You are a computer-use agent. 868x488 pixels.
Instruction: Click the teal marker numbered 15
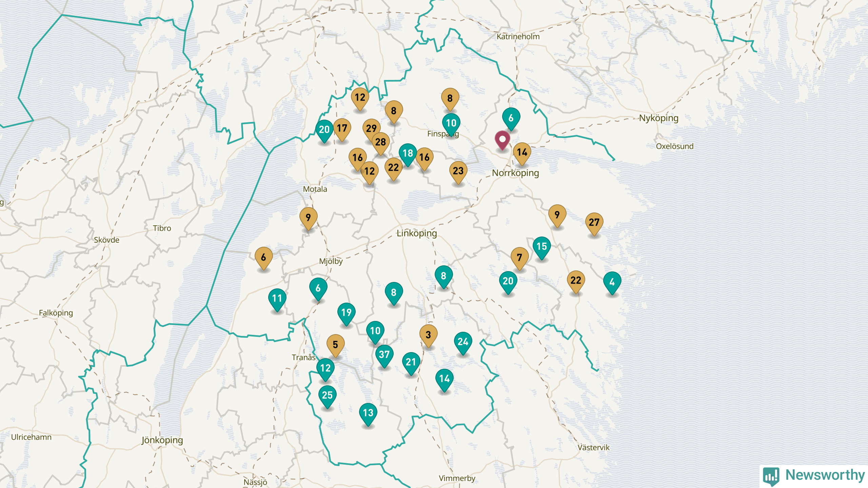click(541, 246)
